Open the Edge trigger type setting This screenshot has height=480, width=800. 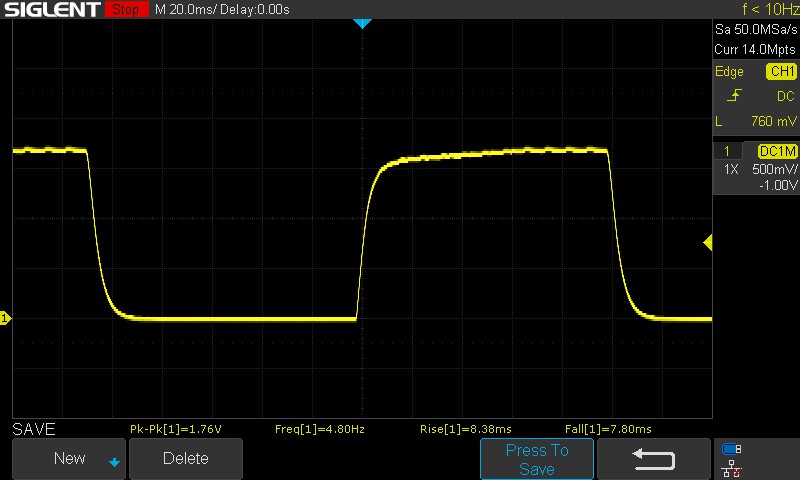(729, 72)
